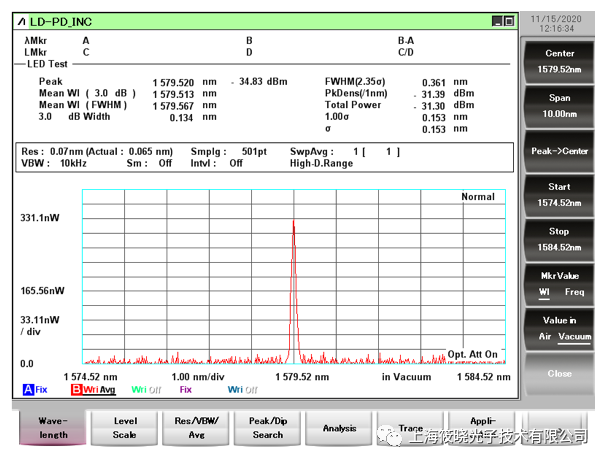The image size is (608, 464).
Task: Open the Start 1574.52nm setting
Action: click(x=559, y=194)
